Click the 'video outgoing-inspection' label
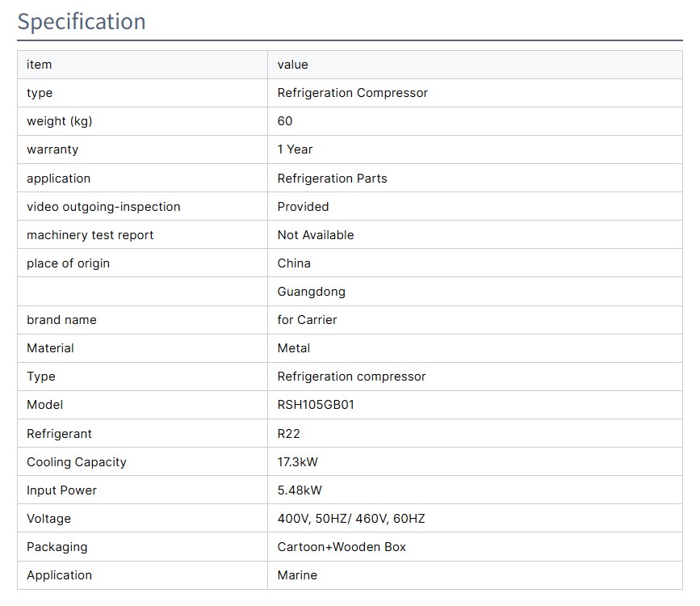Viewport: 700px width, 606px height. tap(103, 207)
